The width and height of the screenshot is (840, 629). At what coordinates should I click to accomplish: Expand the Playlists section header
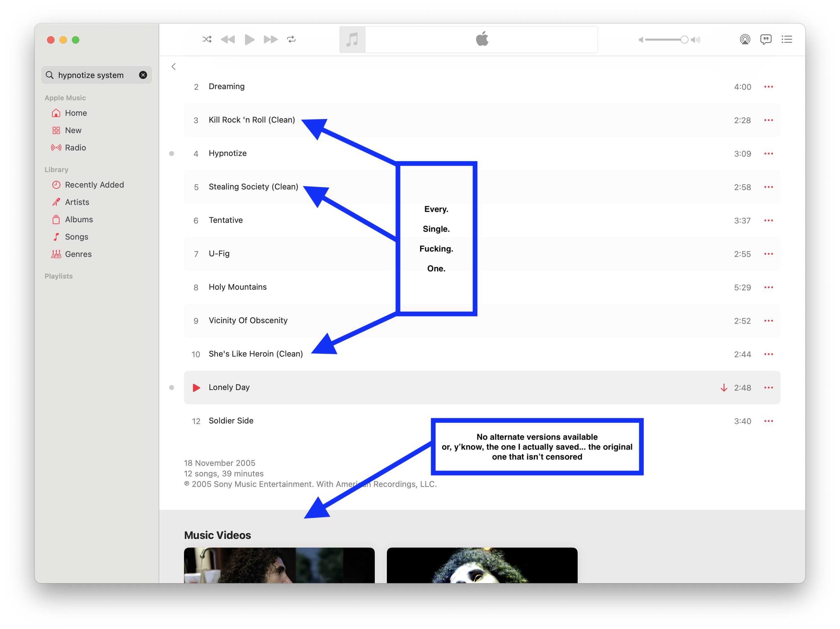pyautogui.click(x=59, y=276)
